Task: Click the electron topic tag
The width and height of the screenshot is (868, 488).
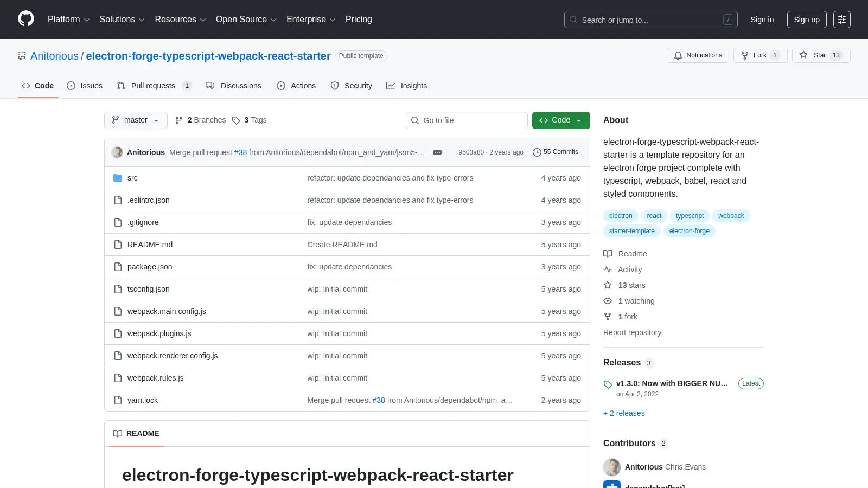Action: point(621,216)
